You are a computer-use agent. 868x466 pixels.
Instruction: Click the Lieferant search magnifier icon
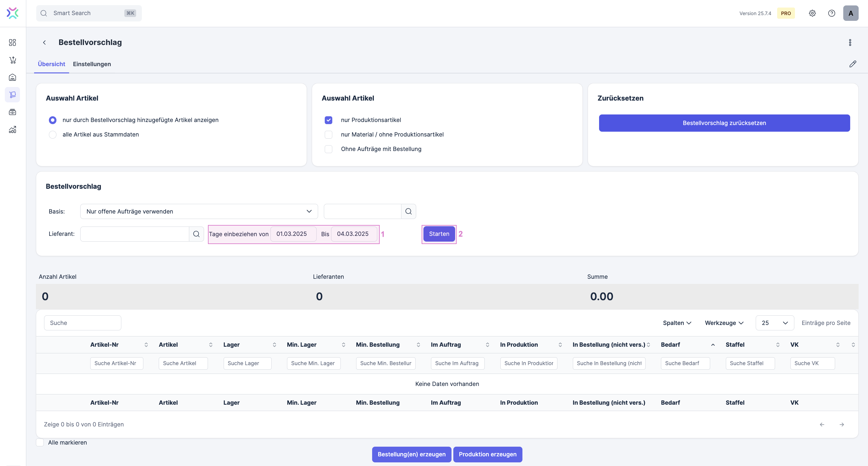click(196, 234)
